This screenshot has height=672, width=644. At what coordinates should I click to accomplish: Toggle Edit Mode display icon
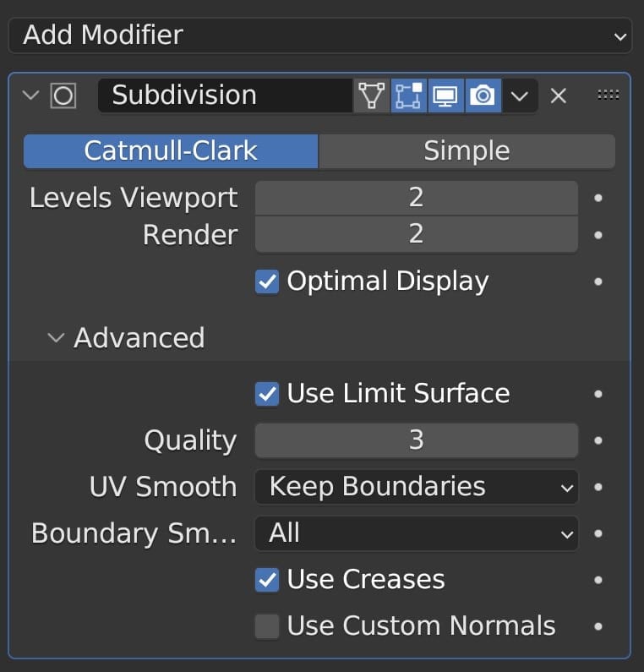pos(407,96)
